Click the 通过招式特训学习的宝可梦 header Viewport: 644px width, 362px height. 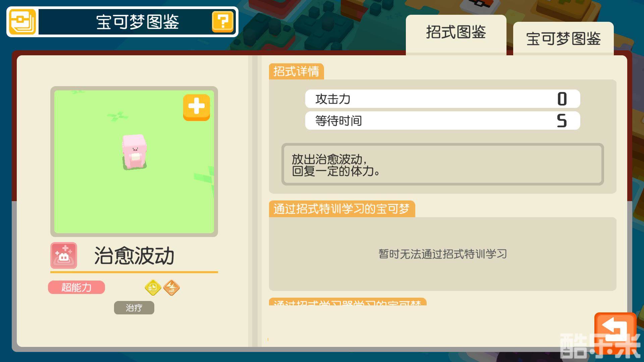coord(342,209)
